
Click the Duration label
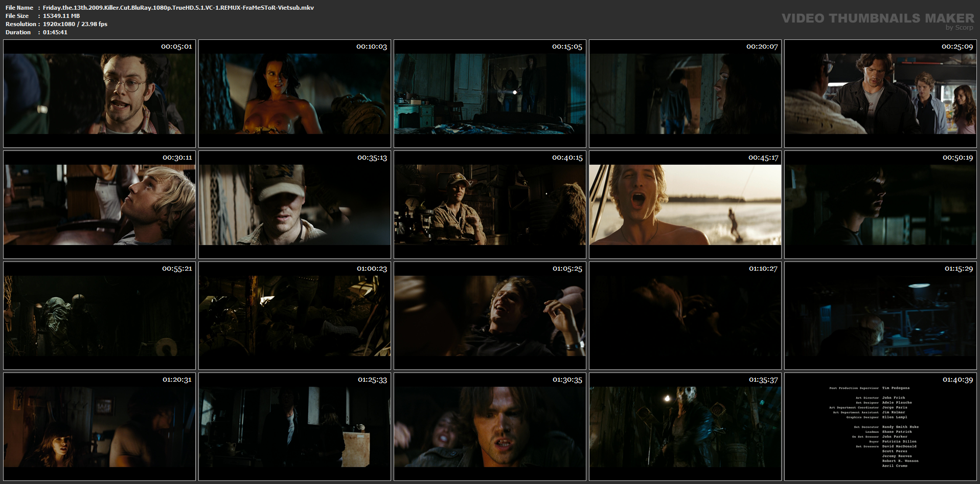click(x=18, y=32)
